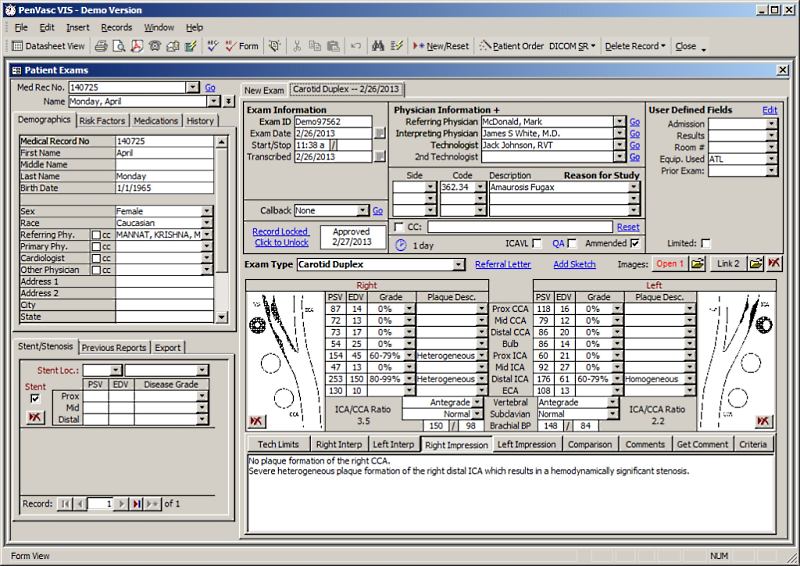Screen dimensions: 800x566
Task: Open Right Prox ICA Grade dropdown
Action: point(409,356)
